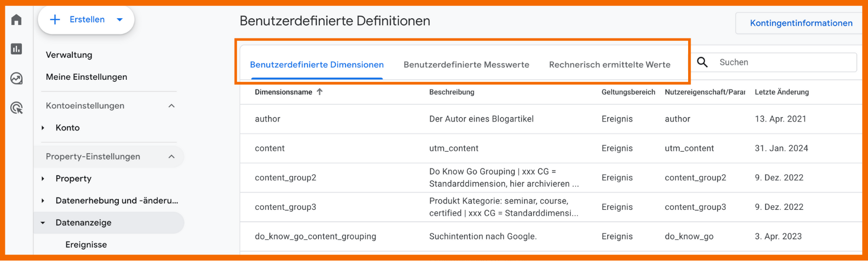Click the plus icon on Erstellen
This screenshot has height=262, width=868.
point(55,20)
